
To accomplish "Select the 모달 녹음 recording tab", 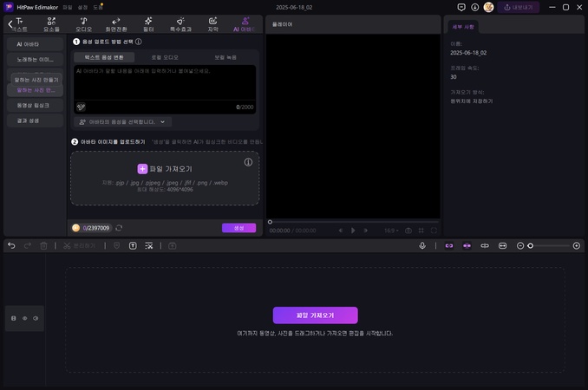I will [x=225, y=57].
